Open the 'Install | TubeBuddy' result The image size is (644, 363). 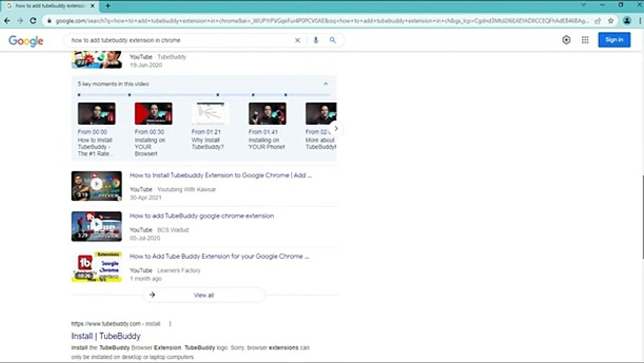click(x=106, y=336)
